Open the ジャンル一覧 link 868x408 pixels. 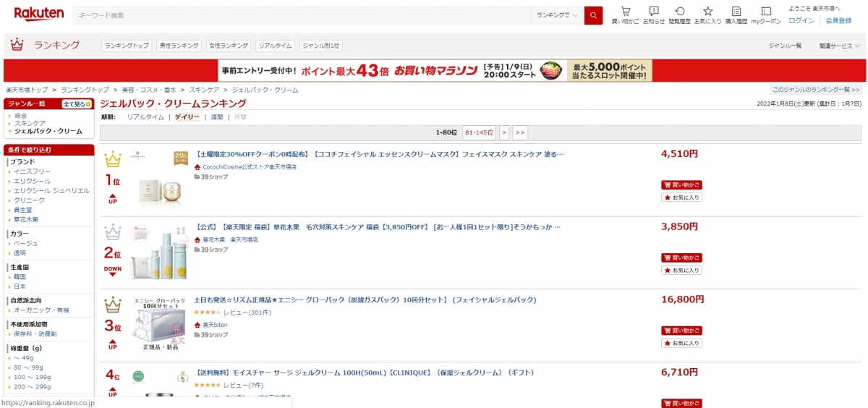785,46
